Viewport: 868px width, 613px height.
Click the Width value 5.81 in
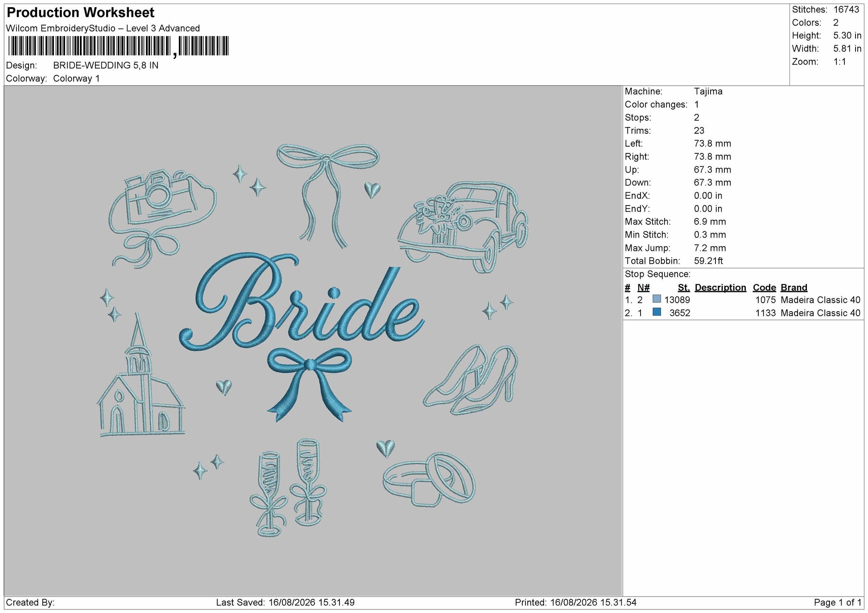coord(847,48)
